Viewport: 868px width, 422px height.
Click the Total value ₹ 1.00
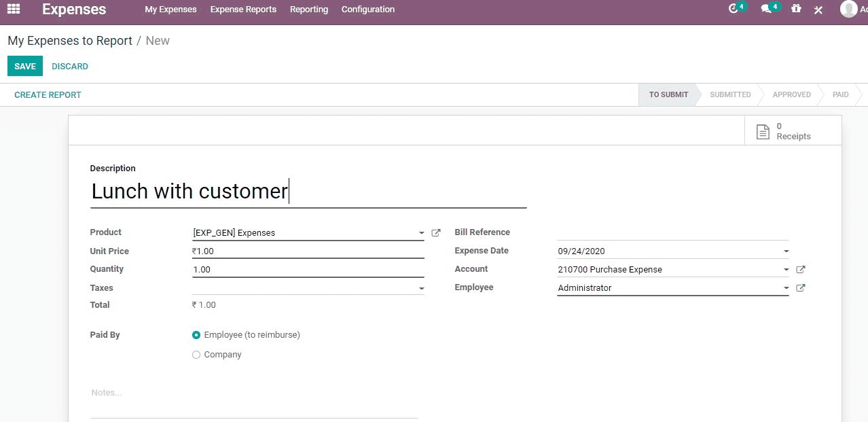pyautogui.click(x=204, y=305)
